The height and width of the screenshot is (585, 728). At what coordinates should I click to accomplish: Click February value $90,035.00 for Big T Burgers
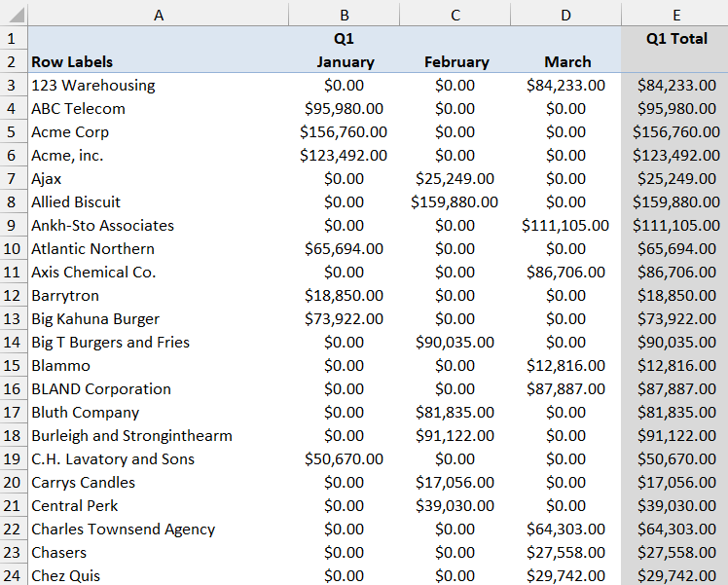point(455,343)
